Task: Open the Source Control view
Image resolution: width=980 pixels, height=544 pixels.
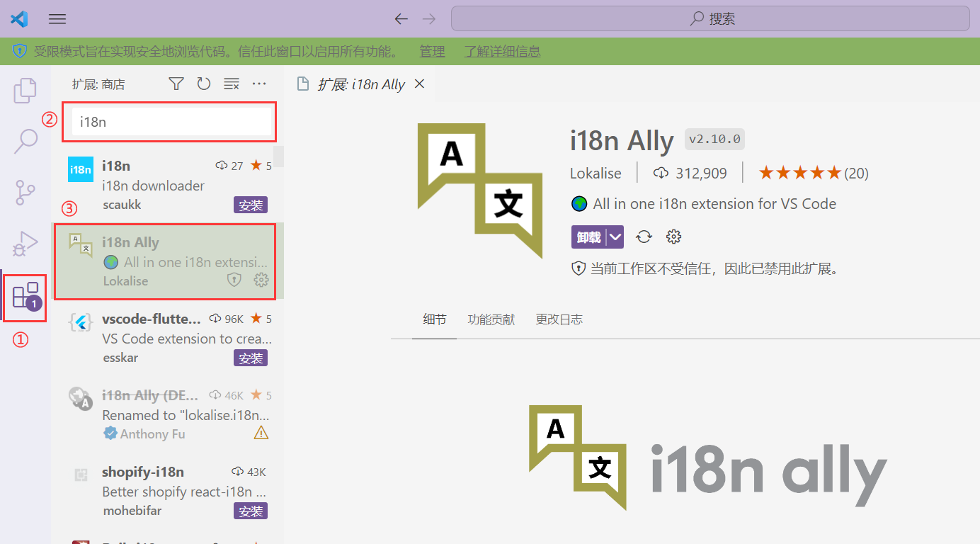Action: pyautogui.click(x=25, y=193)
